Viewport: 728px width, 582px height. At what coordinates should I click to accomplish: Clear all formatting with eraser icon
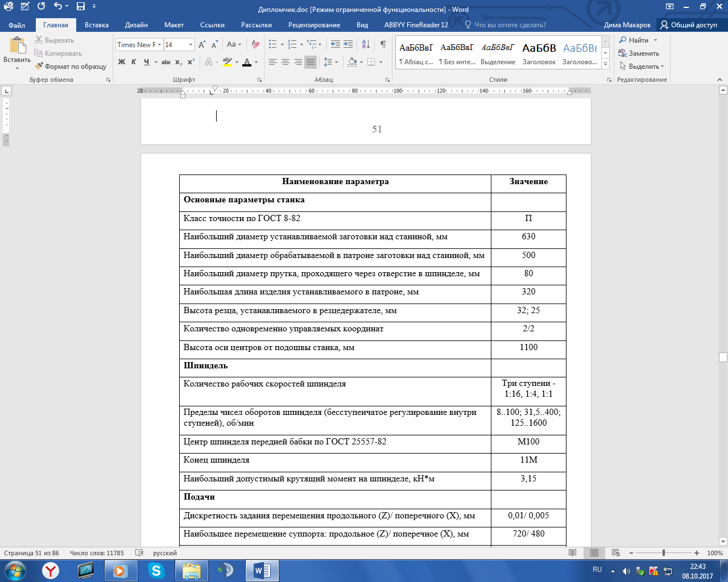coord(255,44)
